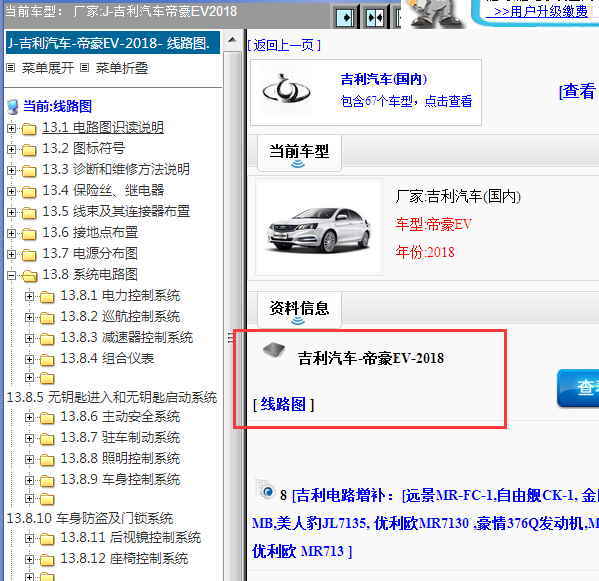Open the 吉利汽车(国内) brand link
599x581 pixels.
coord(384,79)
